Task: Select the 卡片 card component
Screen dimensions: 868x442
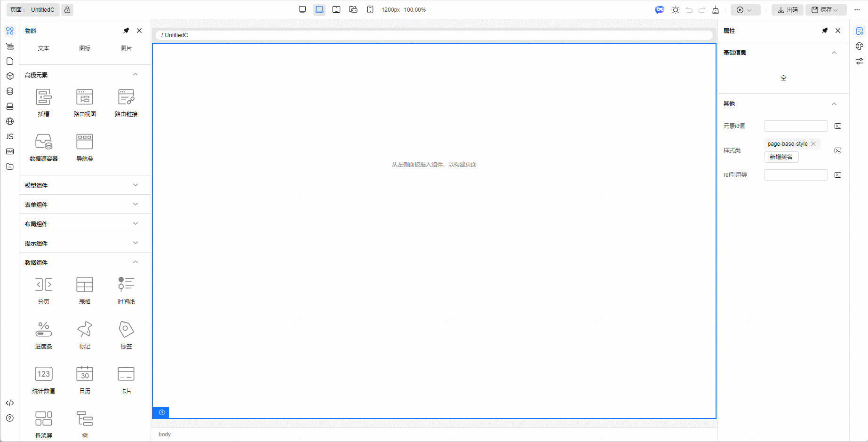Action: (x=126, y=379)
